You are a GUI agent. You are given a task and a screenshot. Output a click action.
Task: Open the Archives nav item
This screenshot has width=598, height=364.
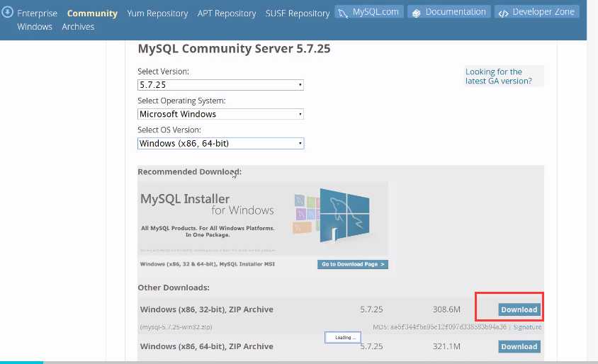pyautogui.click(x=78, y=27)
